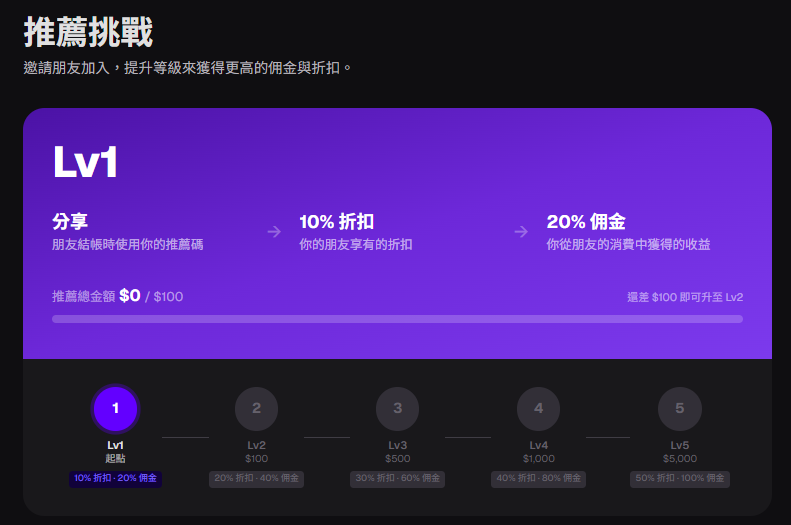The width and height of the screenshot is (791, 525).
Task: Click the large Lv1 heading in purple card
Action: [85, 162]
